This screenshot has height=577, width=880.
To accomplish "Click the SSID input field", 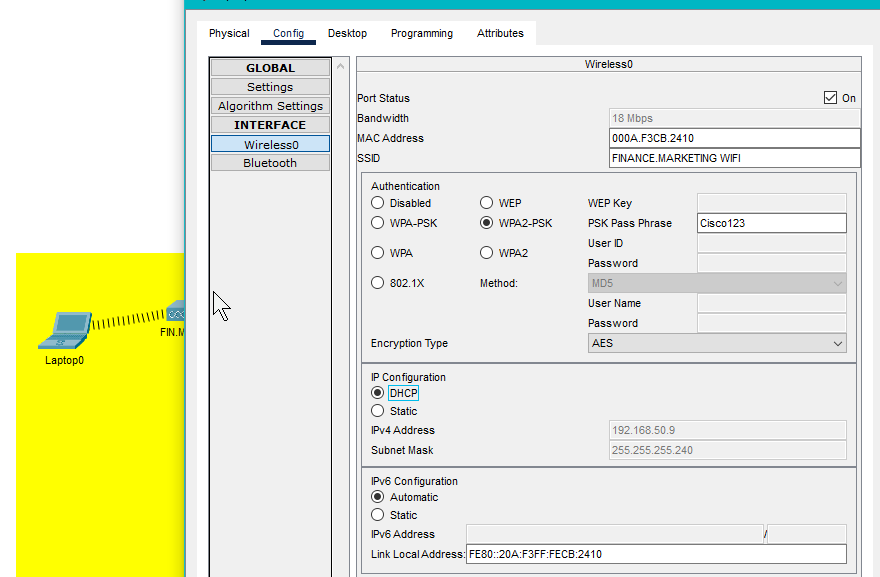I will point(734,158).
